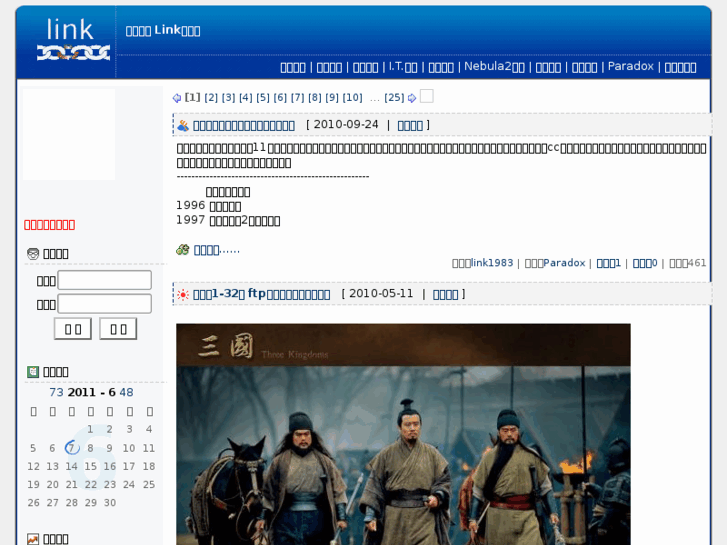Viewport: 727px width, 545px height.
Task: Open Nebula2 navigation menu item
Action: pos(494,67)
